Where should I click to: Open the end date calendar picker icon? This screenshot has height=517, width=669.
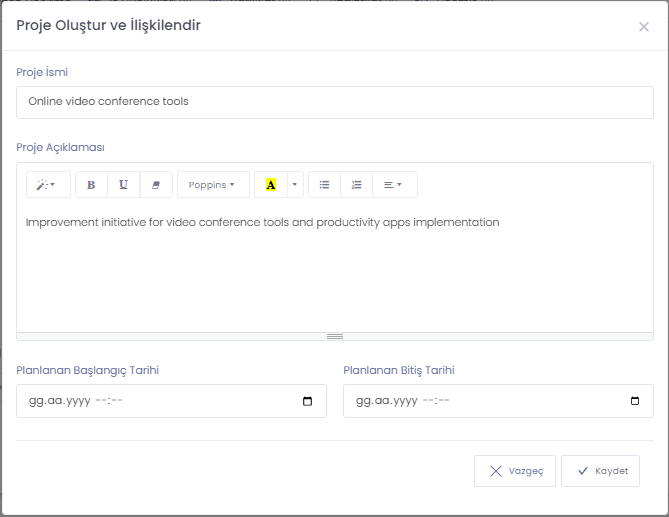(x=635, y=401)
